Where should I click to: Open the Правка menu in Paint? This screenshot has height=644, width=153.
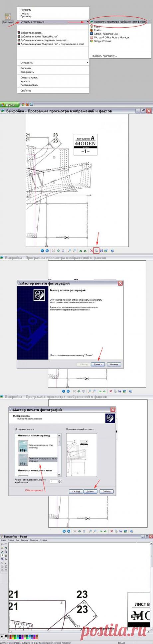[x=11, y=540]
